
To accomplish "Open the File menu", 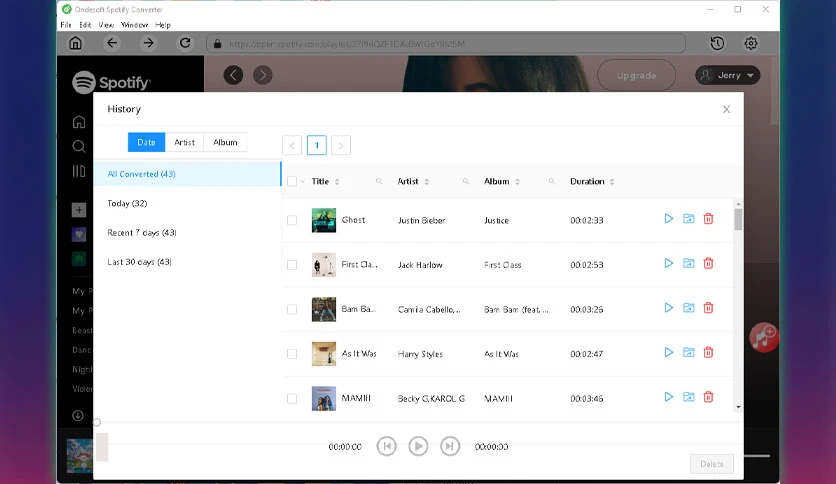I will (66, 25).
